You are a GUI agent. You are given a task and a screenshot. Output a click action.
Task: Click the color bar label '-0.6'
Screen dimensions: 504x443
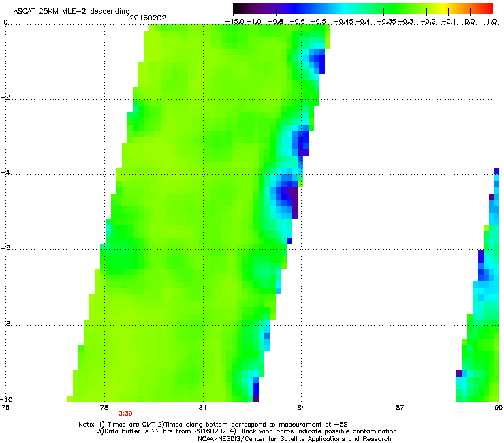tap(298, 22)
